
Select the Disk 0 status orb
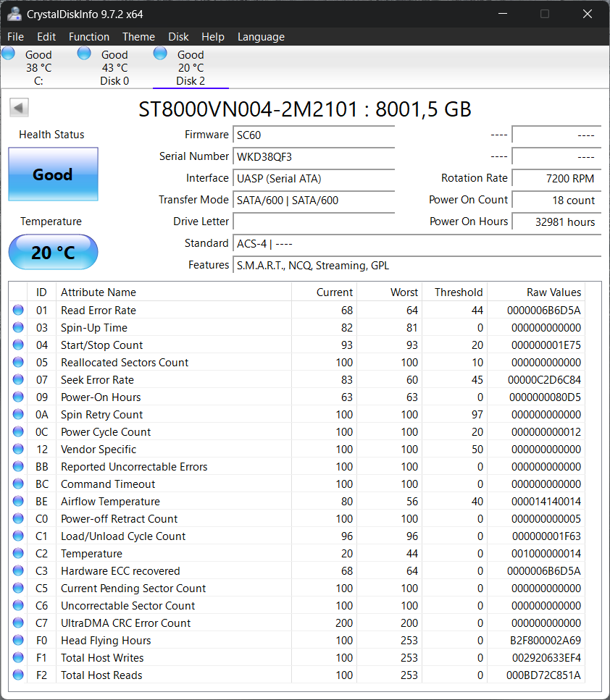coord(84,53)
